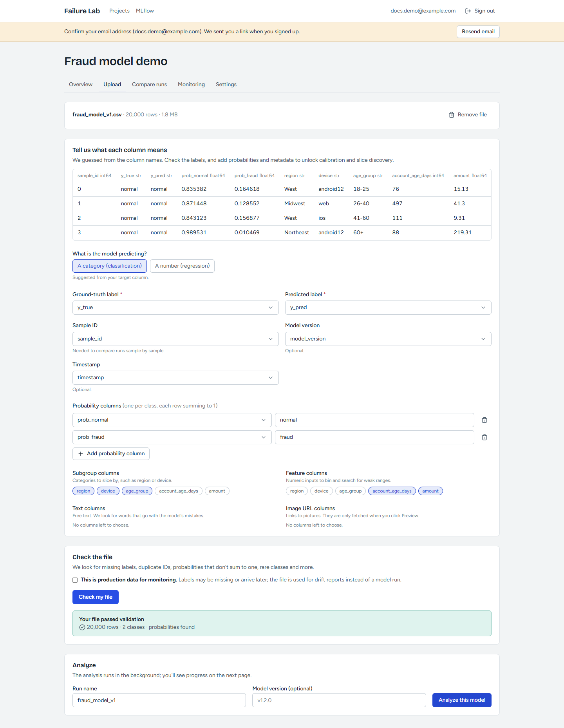This screenshot has height=728, width=564.
Task: Click the normal class name field
Action: coord(374,420)
